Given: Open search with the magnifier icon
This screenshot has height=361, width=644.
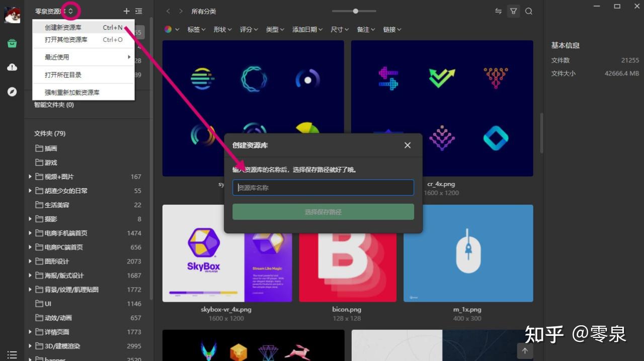Looking at the screenshot, I should click(529, 11).
